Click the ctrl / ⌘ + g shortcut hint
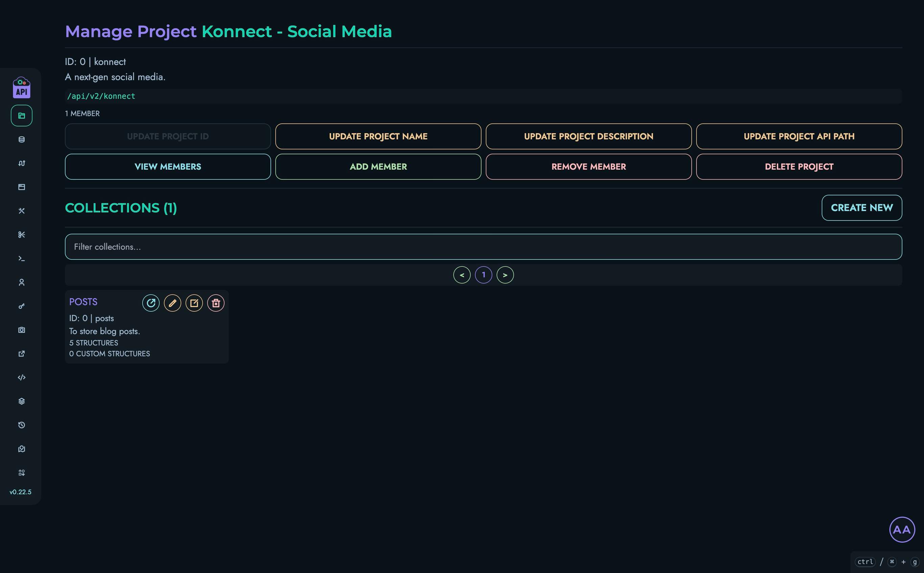 tap(887, 562)
